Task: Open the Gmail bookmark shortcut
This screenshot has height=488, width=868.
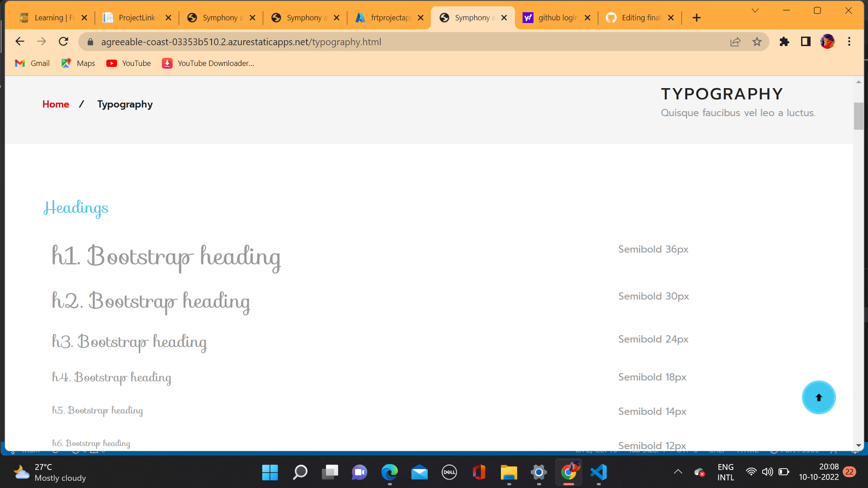Action: click(x=32, y=63)
